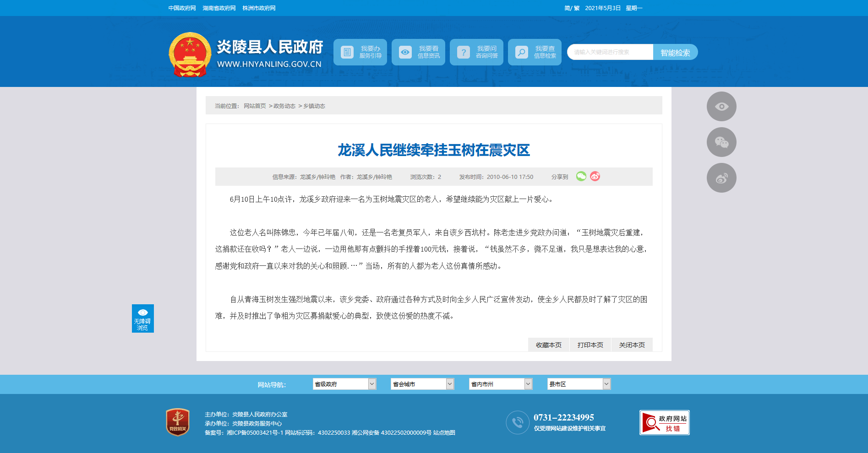Click the date 2021年5月3日
Image resolution: width=868 pixels, height=453 pixels.
point(603,8)
